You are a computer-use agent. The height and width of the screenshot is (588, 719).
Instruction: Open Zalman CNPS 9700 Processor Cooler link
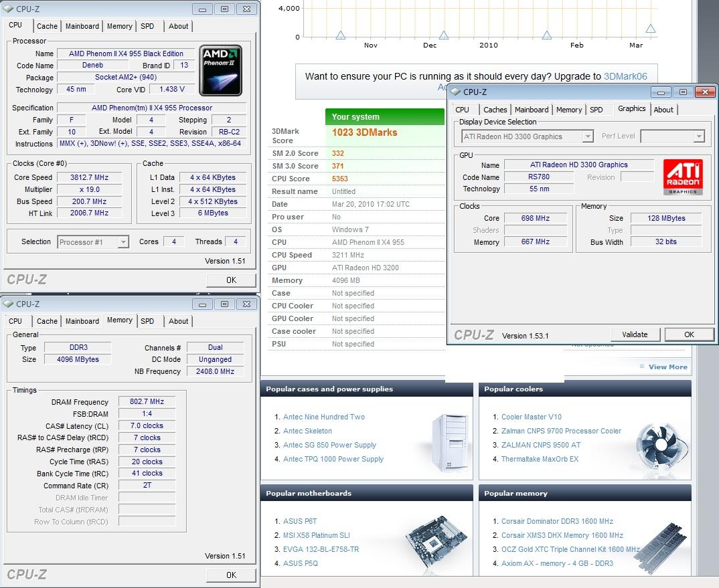pyautogui.click(x=561, y=431)
